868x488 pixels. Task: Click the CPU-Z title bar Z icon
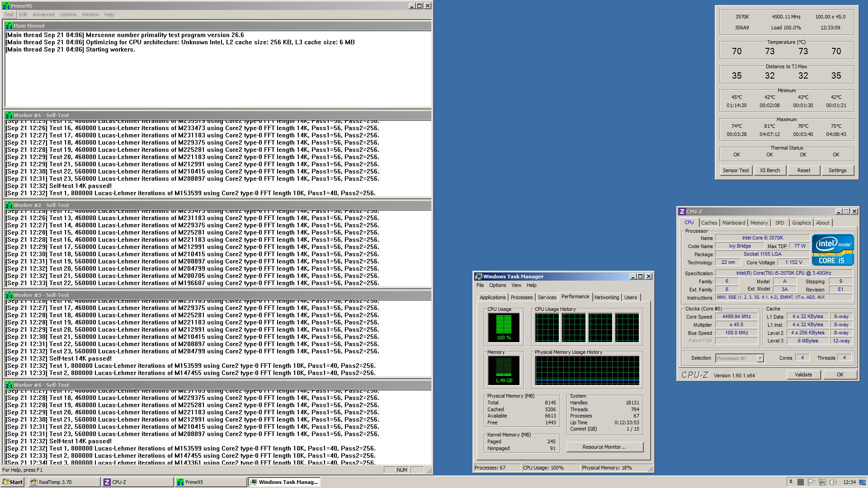(682, 211)
